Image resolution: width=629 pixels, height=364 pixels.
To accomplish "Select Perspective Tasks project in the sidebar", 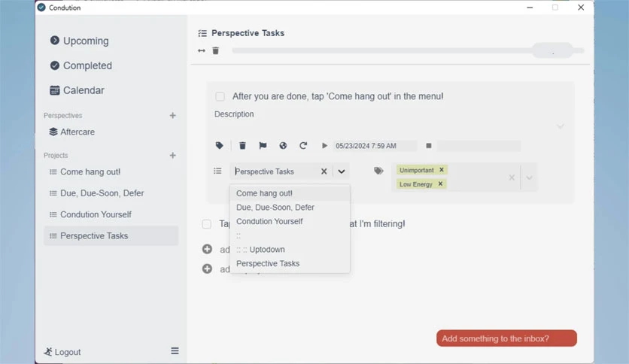I will [x=111, y=235].
